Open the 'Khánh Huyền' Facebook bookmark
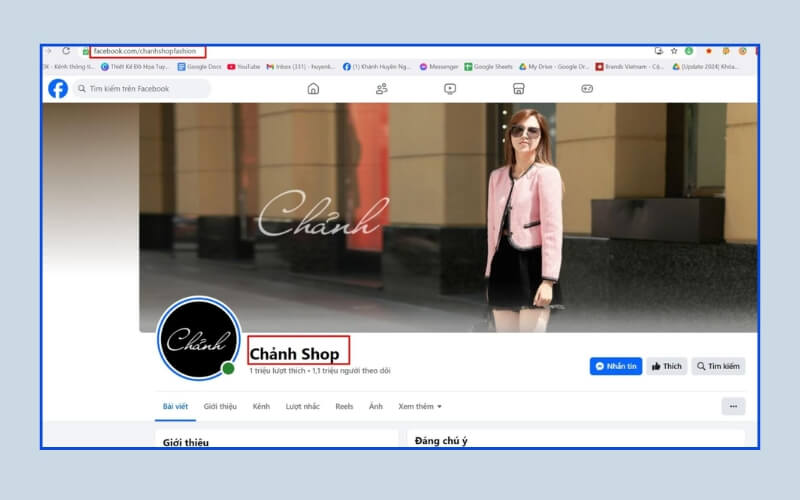The image size is (800, 500). click(x=377, y=67)
